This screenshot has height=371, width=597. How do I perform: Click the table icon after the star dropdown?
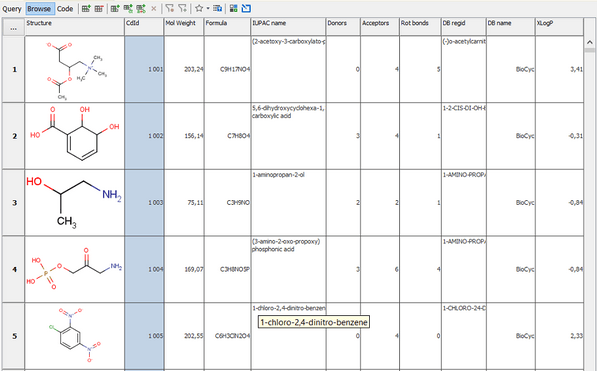pyautogui.click(x=217, y=8)
